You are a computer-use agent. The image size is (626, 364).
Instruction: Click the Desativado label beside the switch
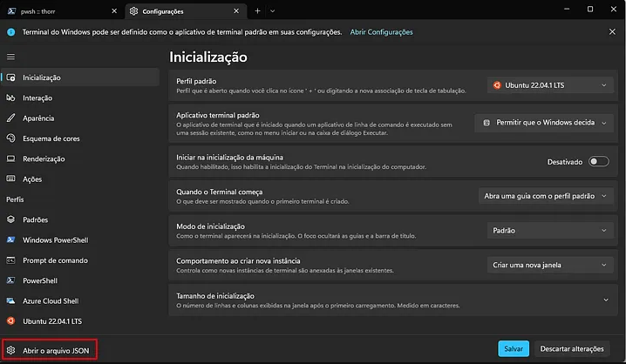point(564,162)
